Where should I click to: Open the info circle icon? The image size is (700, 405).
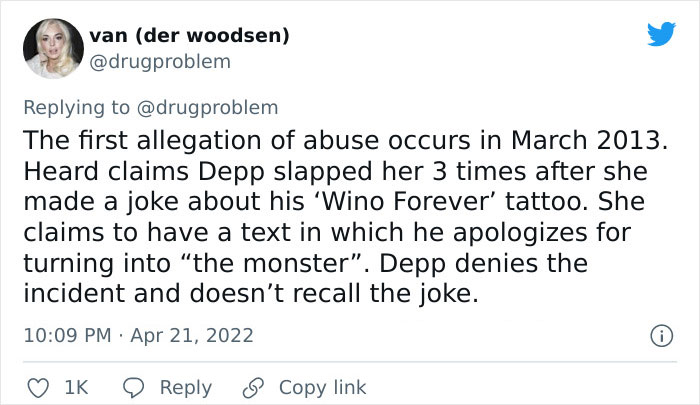tap(659, 334)
